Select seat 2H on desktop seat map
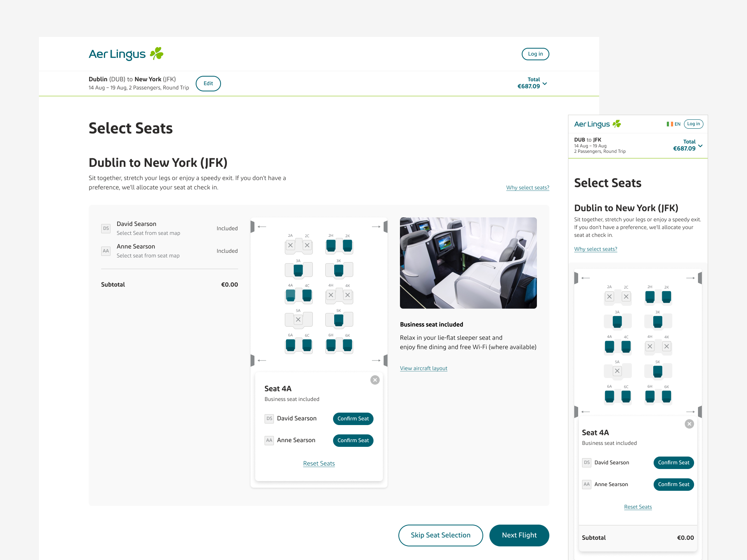The width and height of the screenshot is (747, 560). [x=331, y=245]
